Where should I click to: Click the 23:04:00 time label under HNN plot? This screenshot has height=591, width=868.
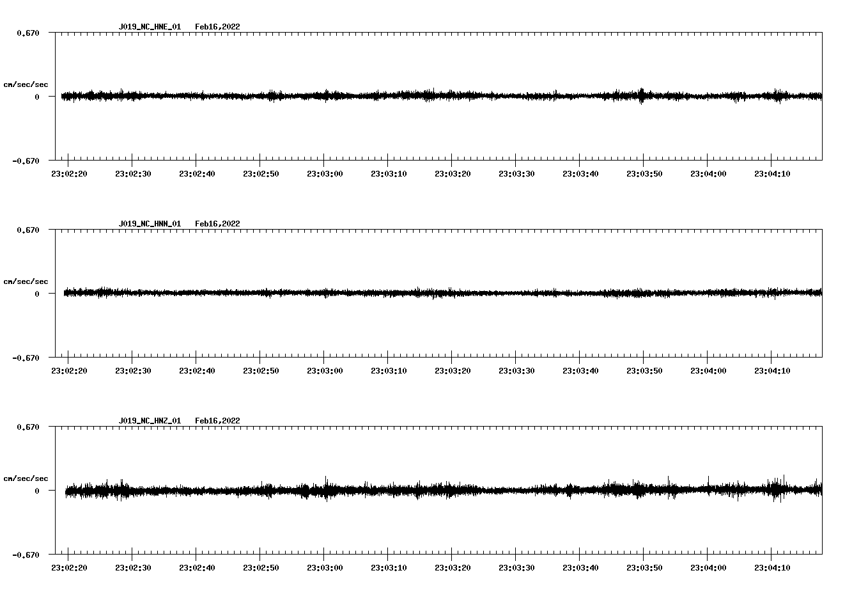tap(708, 370)
